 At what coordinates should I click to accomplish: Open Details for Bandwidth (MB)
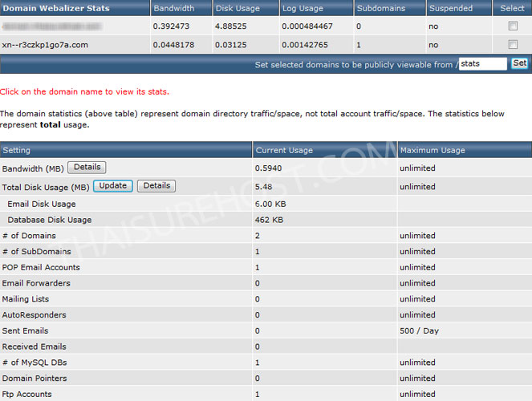click(x=87, y=168)
